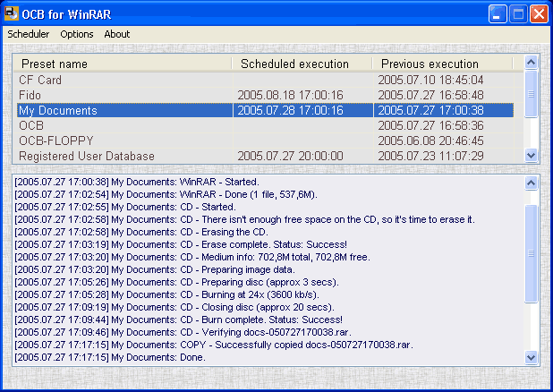The image size is (553, 392).
Task: Click the OCB app icon in title bar
Action: pyautogui.click(x=11, y=13)
